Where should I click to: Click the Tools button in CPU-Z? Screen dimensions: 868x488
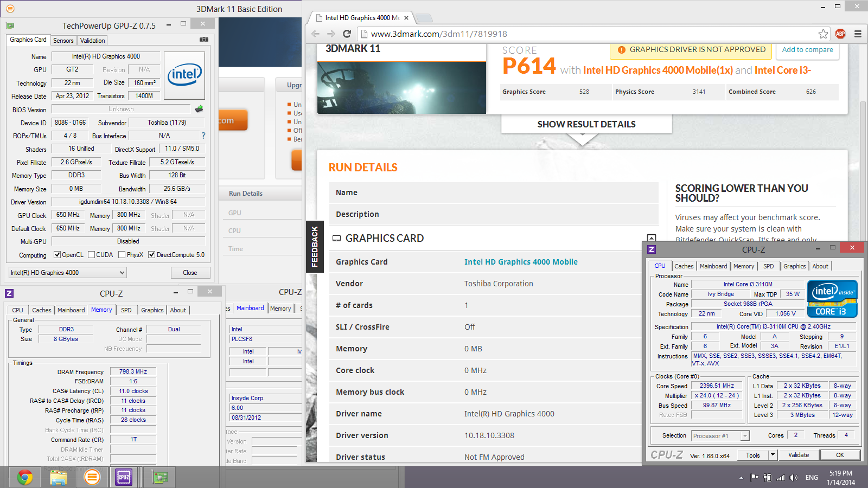tap(753, 455)
